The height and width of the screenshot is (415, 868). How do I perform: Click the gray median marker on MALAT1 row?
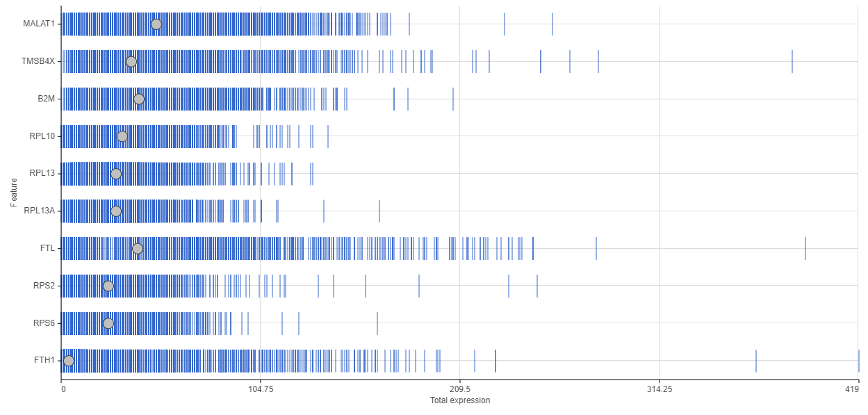point(156,24)
